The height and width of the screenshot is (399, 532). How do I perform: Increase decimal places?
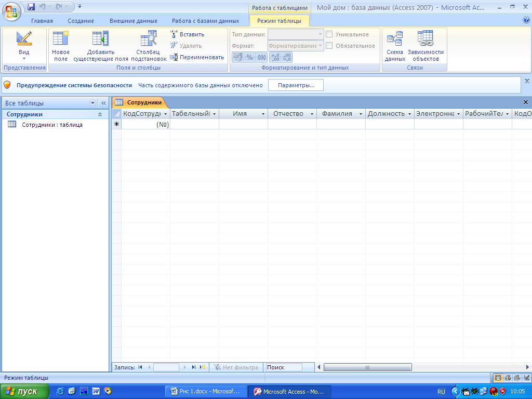coord(275,57)
